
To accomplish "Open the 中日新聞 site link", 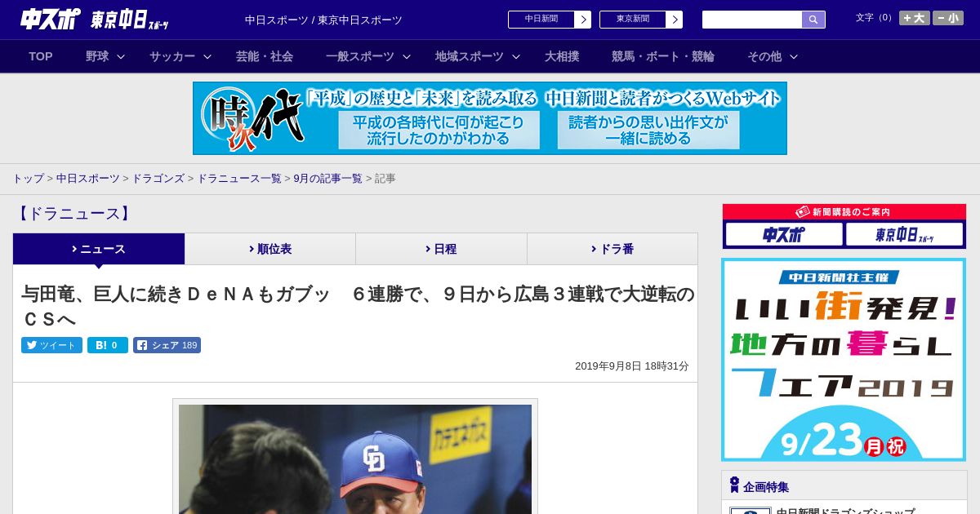I will tap(541, 20).
